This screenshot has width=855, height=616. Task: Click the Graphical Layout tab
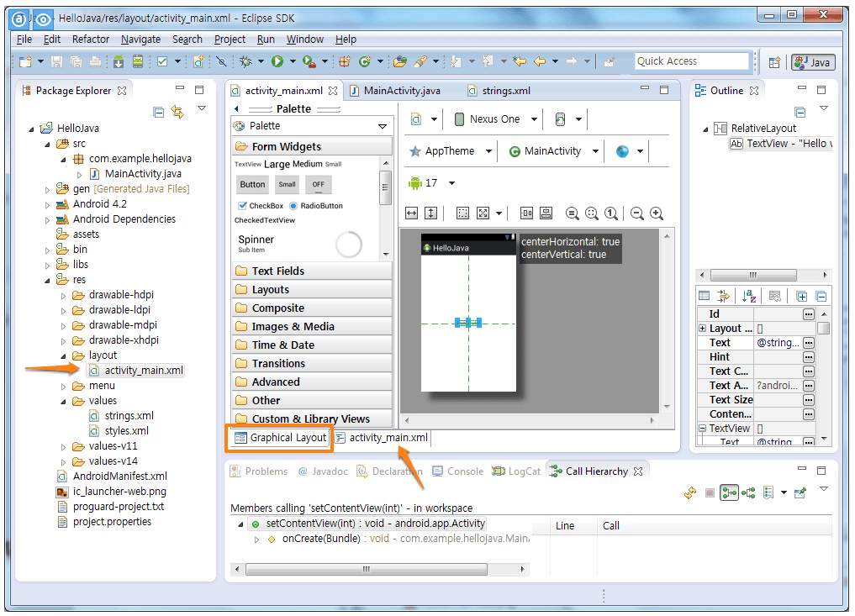tap(281, 438)
